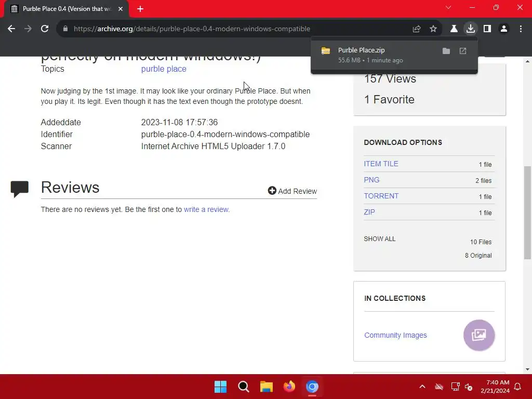Show Purble Place.zip in its folder
This screenshot has width=532, height=399.
(446, 51)
